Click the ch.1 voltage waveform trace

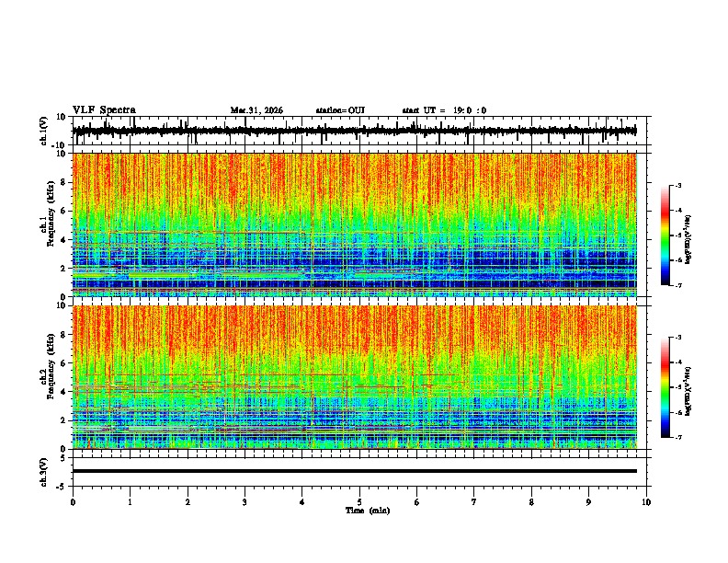point(354,131)
